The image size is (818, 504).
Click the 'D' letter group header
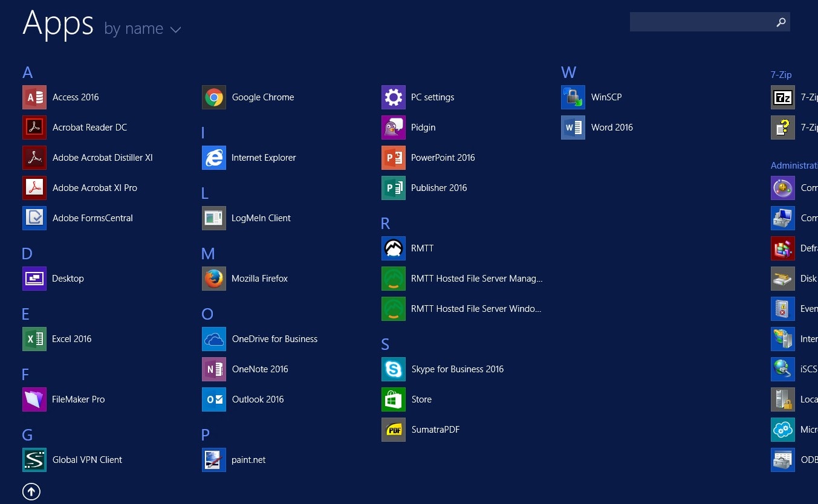click(x=27, y=254)
